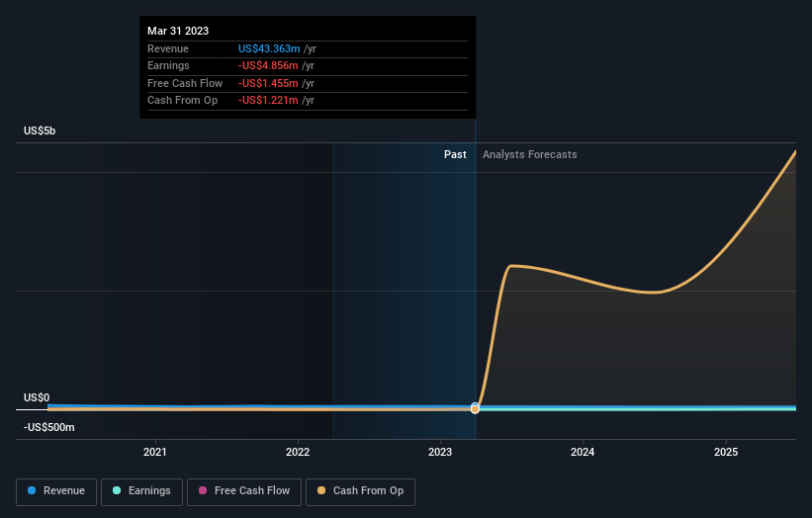This screenshot has height=518, width=812.
Task: Click the orange forecast curve peak in 2023
Action: click(x=511, y=266)
